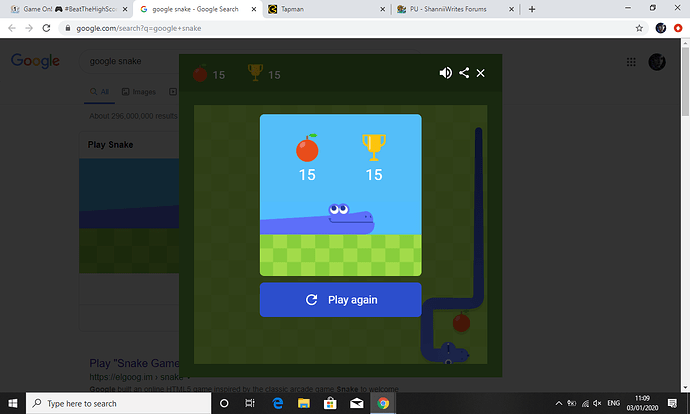This screenshot has width=690, height=414.
Task: Go forward in browser history
Action: click(29, 28)
